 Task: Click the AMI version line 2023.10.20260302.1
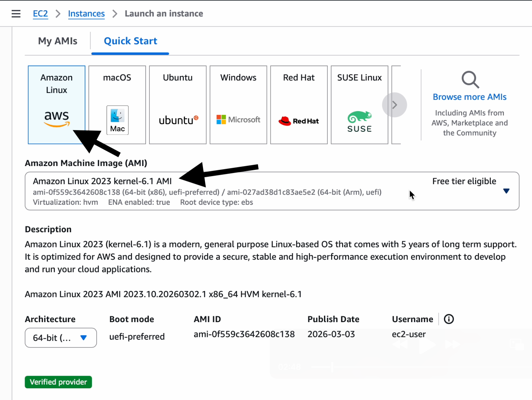[163, 294]
